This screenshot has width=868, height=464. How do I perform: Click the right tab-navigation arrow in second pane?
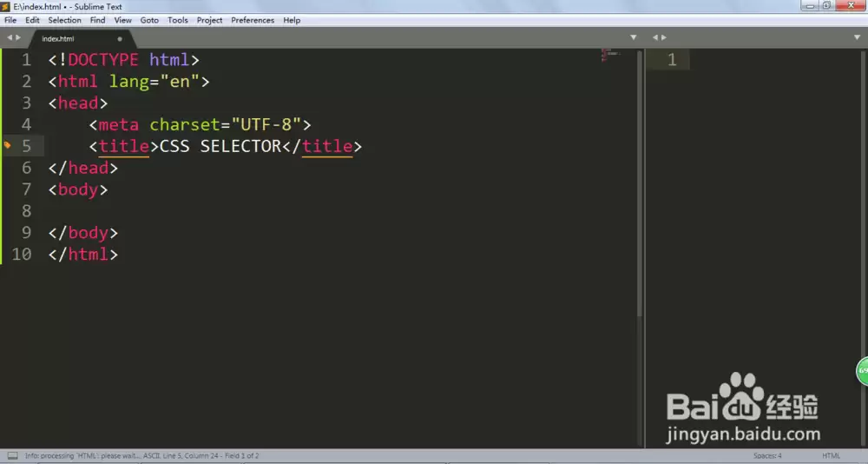coord(664,37)
